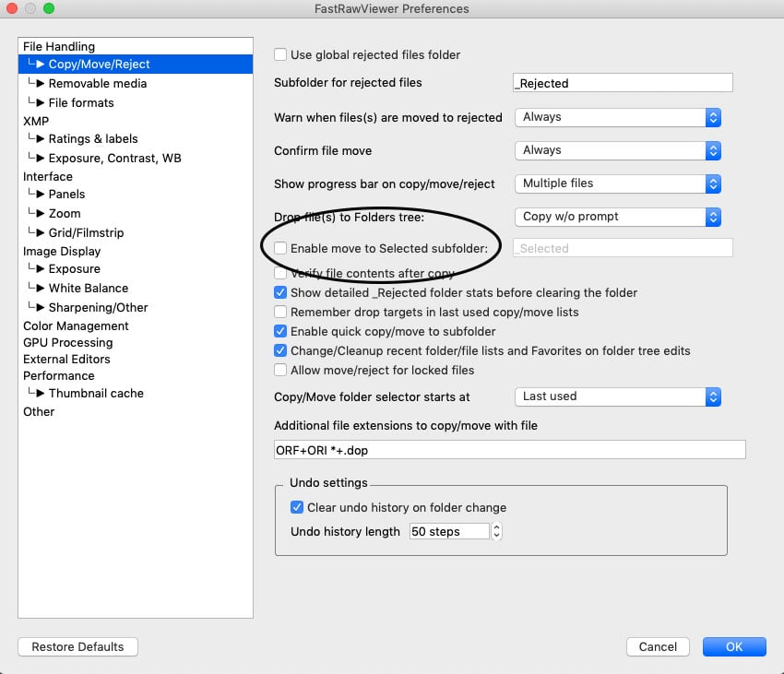Click the Undo history length value field
784x674 pixels.
tap(449, 531)
